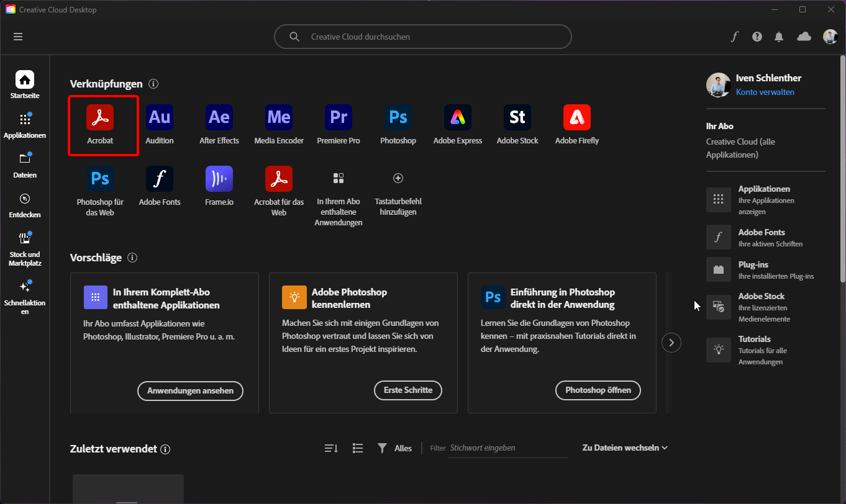Viewport: 846px width, 504px height.
Task: Open Adobe Stock shortcut icon
Action: click(x=517, y=117)
